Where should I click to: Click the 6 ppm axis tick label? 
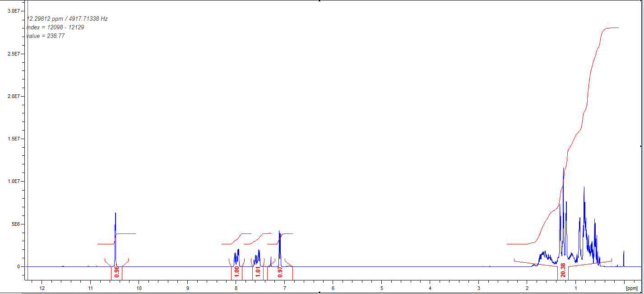333,288
